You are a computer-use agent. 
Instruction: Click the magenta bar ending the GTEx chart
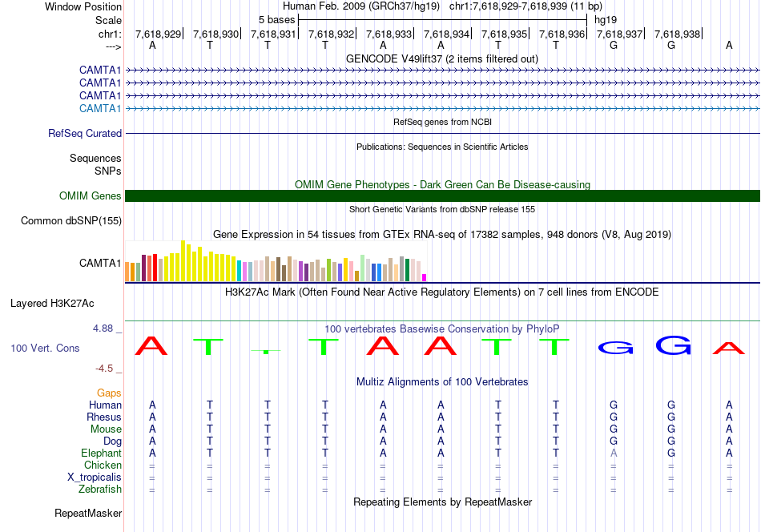point(425,278)
